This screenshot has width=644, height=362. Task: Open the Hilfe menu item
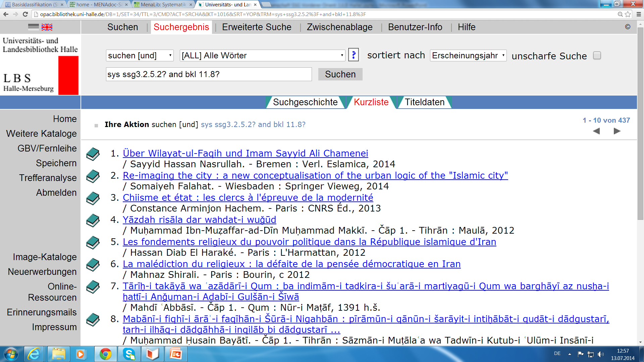click(x=467, y=27)
